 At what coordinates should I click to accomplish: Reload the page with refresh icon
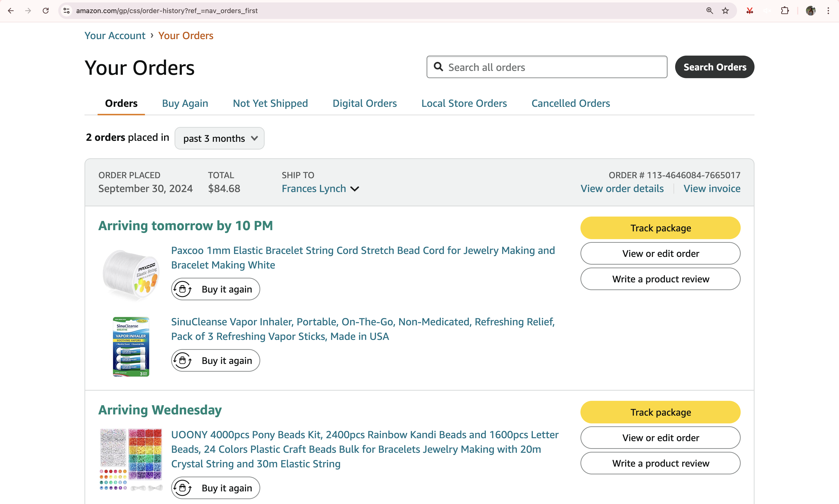tap(45, 11)
